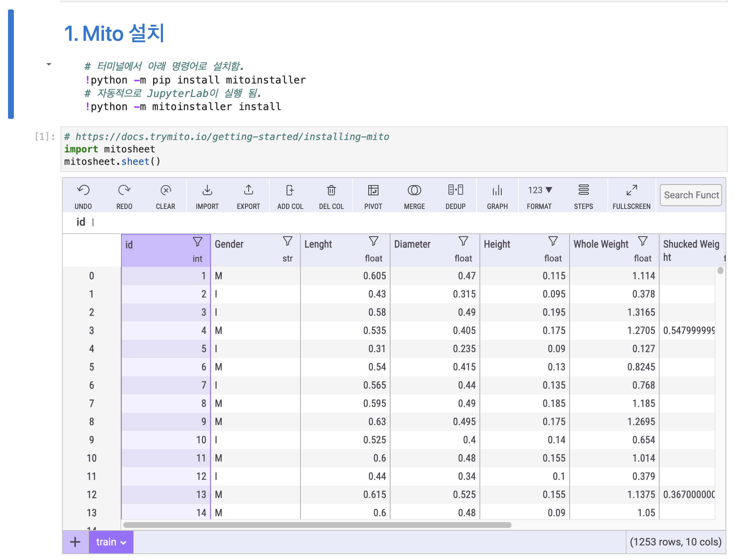Screen dimensions: 738x560
Task: Click the Undo icon in the toolbar
Action: tap(83, 190)
